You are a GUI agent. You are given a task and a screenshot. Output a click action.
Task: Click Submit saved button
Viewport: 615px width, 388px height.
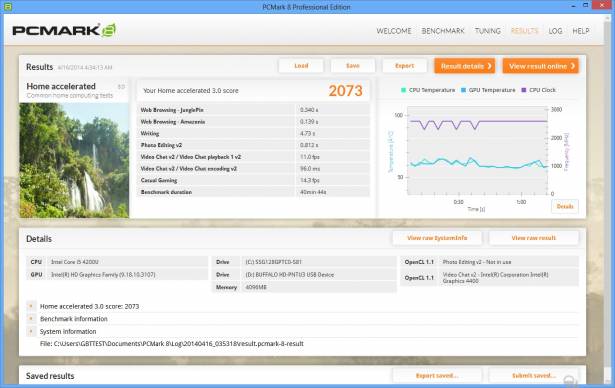pyautogui.click(x=533, y=375)
